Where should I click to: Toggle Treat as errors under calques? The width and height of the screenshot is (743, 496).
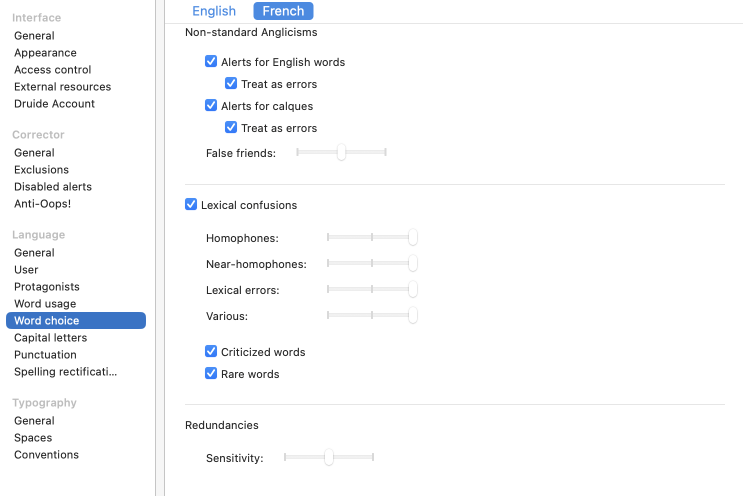click(x=231, y=128)
